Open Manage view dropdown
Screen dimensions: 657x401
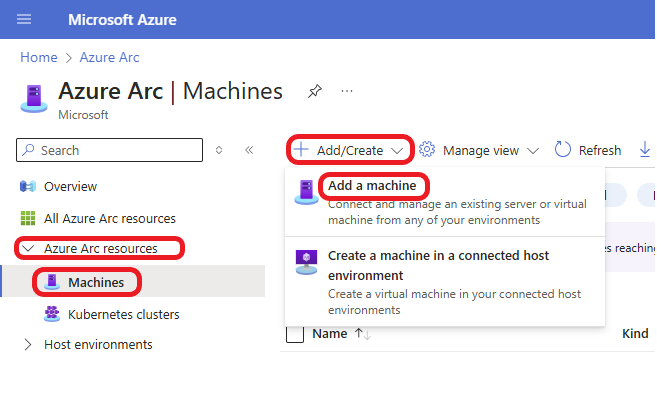tap(479, 150)
